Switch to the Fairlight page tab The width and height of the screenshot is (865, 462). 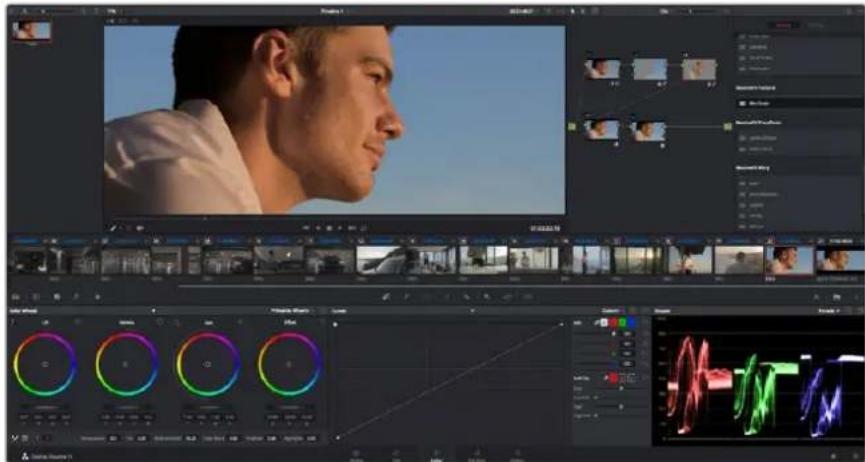tap(476, 455)
